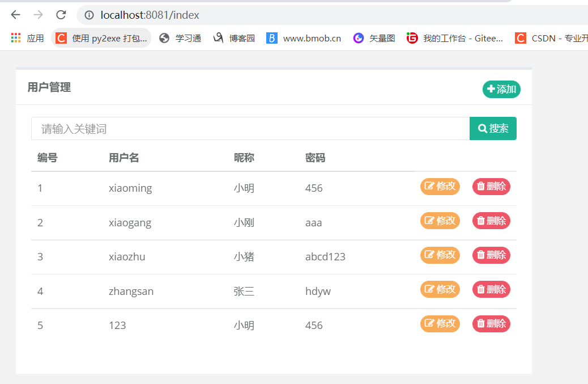Select the abcd123 password cell
This screenshot has height=384, width=588.
[x=326, y=257]
